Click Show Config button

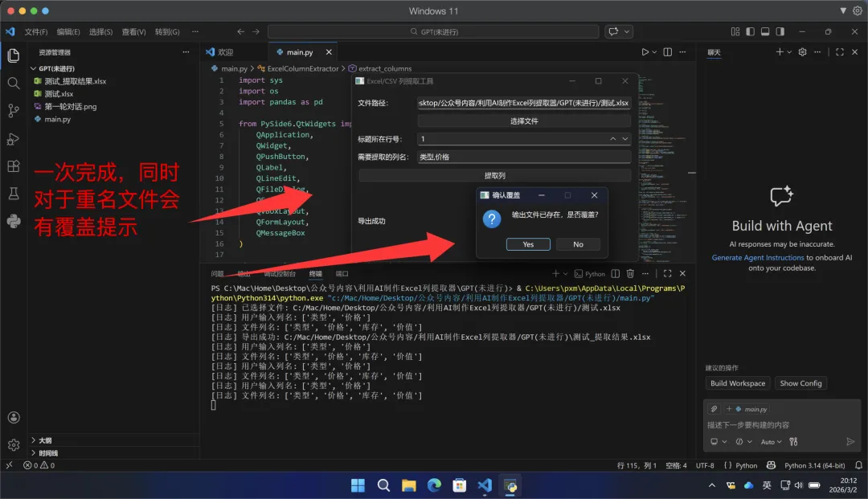click(x=800, y=382)
